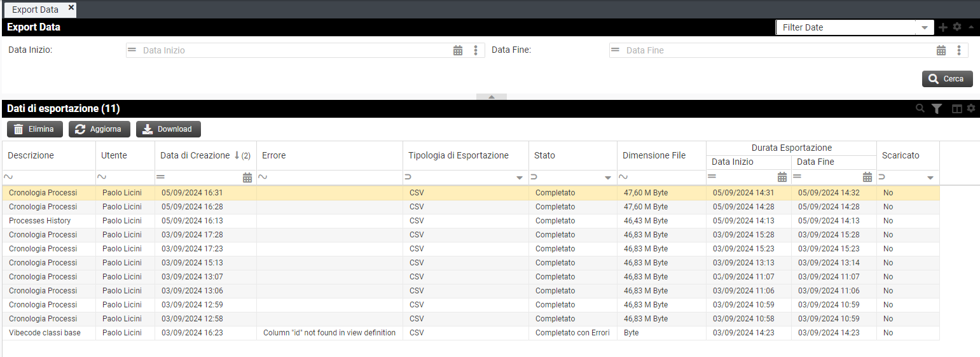980x357 pixels.
Task: Expand the Filter Date dropdown
Action: pos(924,27)
